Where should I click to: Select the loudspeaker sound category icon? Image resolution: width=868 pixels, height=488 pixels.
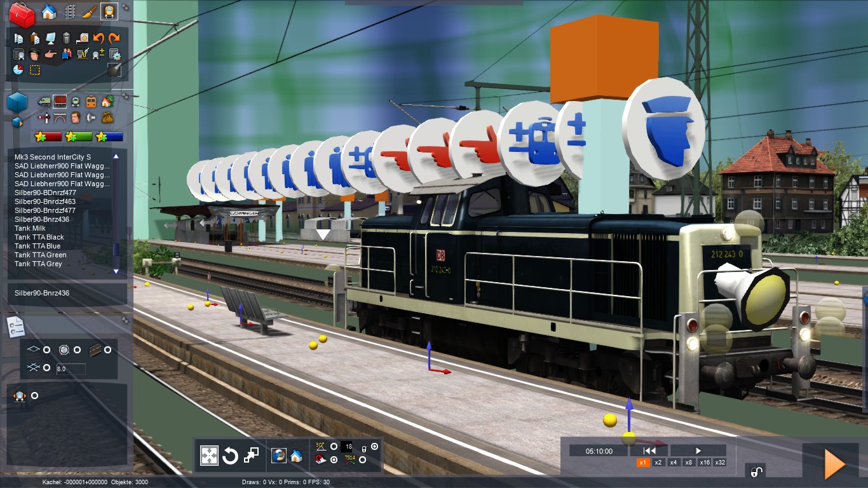coord(92,117)
